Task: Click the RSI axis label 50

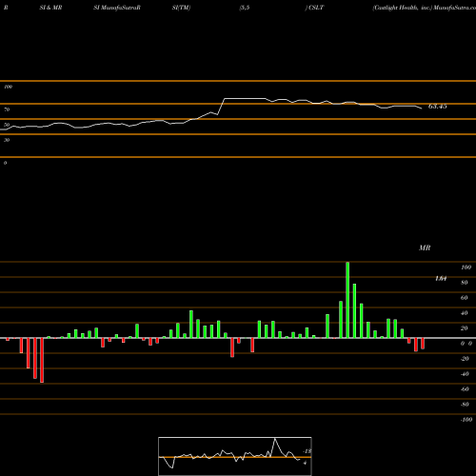Action: tap(7, 125)
